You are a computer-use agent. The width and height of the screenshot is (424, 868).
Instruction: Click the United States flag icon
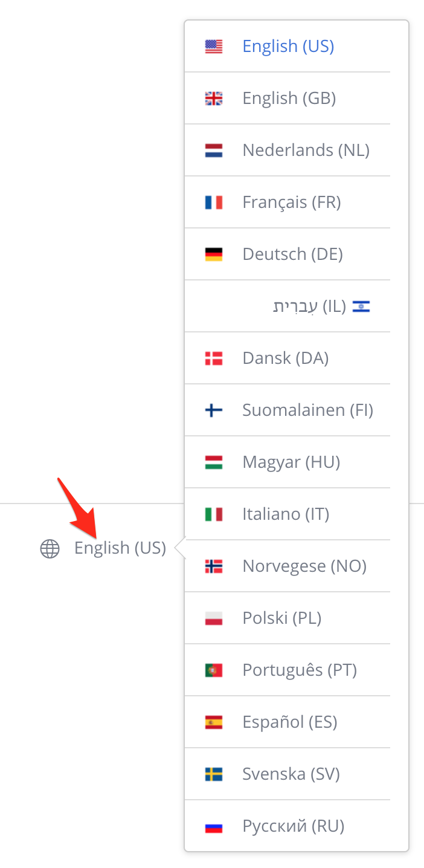[214, 47]
